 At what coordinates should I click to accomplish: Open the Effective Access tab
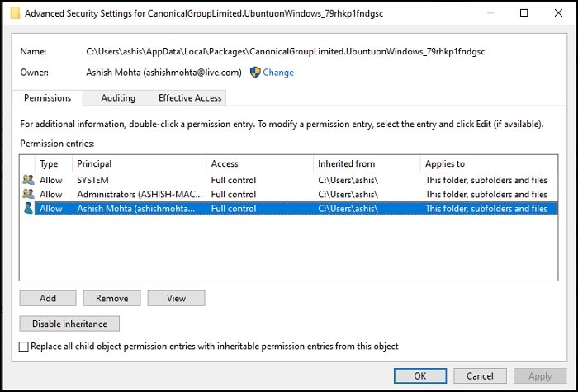coord(190,98)
